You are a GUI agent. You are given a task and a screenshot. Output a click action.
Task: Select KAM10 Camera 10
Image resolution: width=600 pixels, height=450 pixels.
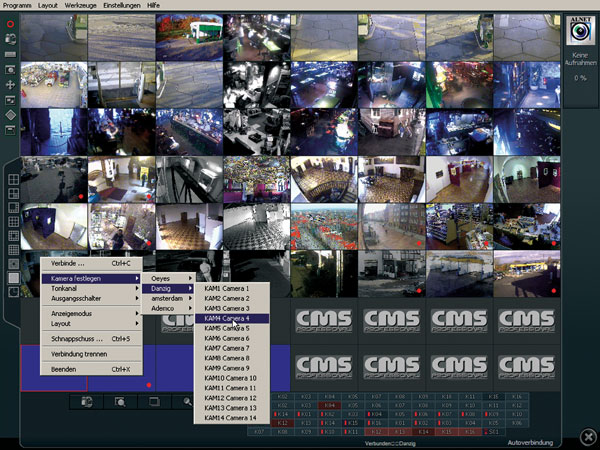pyautogui.click(x=232, y=378)
